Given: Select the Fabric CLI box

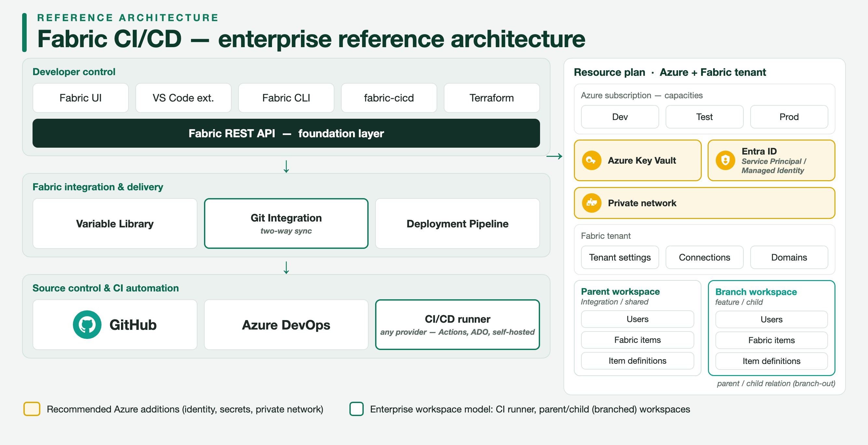Looking at the screenshot, I should (286, 98).
